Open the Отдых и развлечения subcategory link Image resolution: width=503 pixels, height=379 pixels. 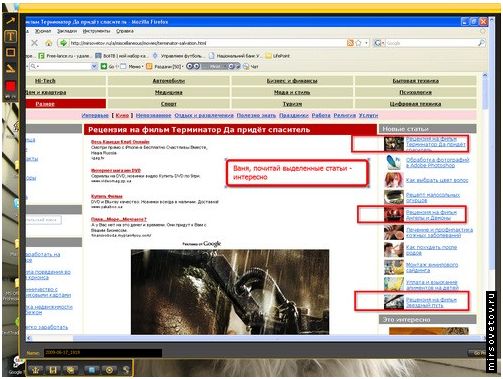coord(204,115)
